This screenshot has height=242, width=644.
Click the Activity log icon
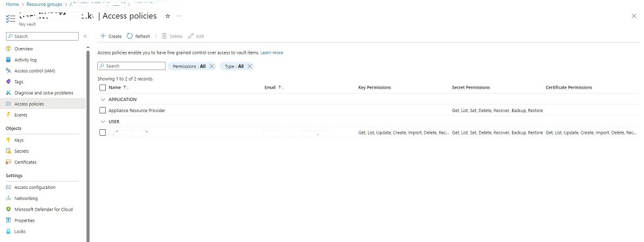click(x=8, y=60)
